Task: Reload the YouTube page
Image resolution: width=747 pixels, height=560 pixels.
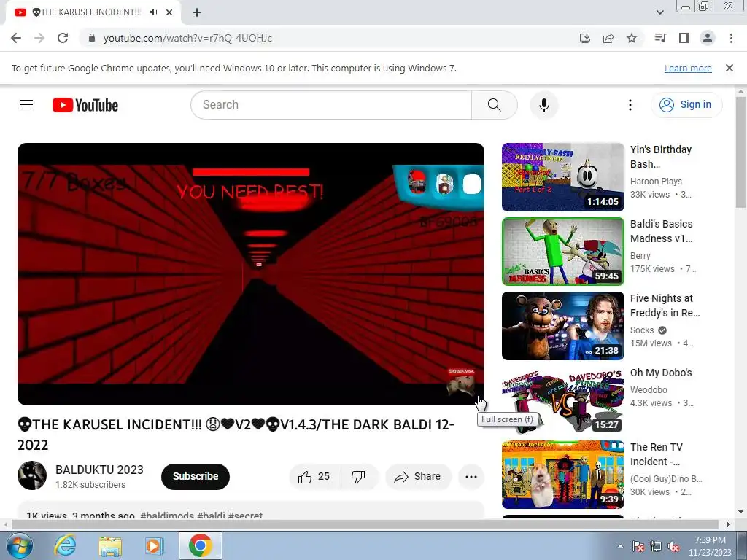Action: coord(63,38)
